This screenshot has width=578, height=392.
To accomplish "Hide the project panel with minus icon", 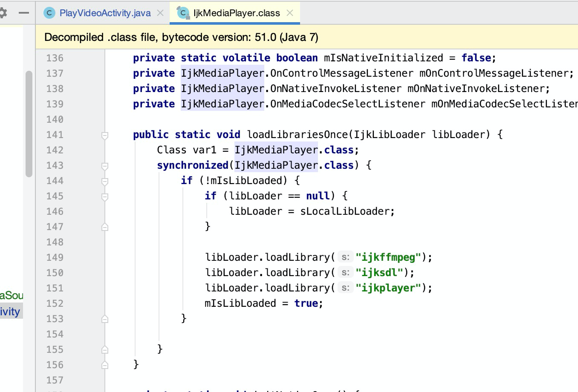I will (24, 13).
